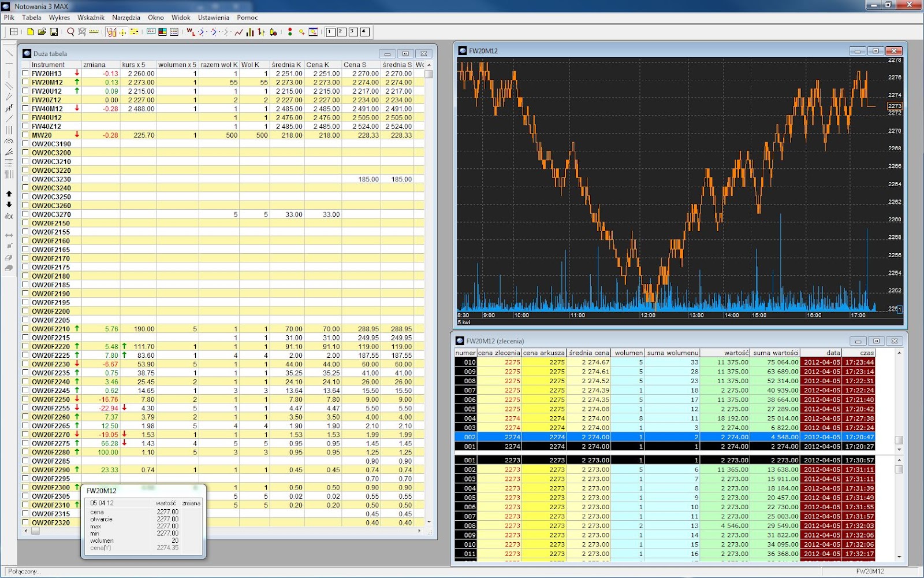The image size is (924, 578).
Task: Click the red W/L indicator icon
Action: point(191,32)
